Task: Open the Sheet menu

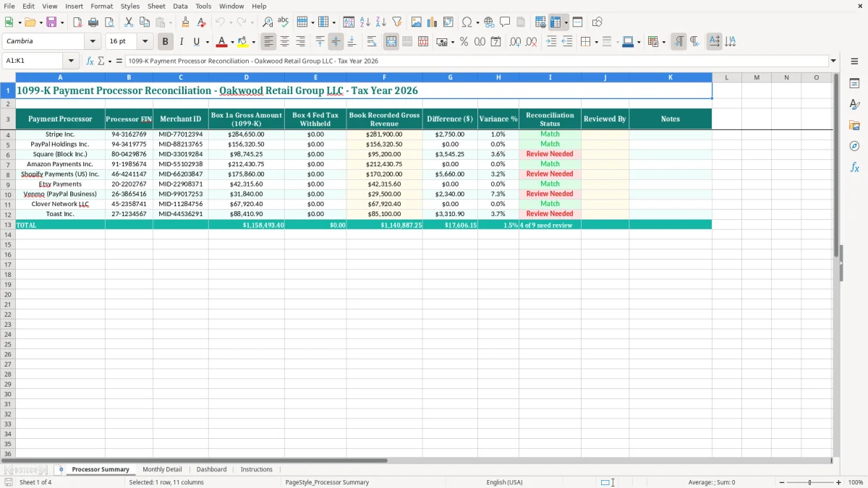Action: coord(157,6)
